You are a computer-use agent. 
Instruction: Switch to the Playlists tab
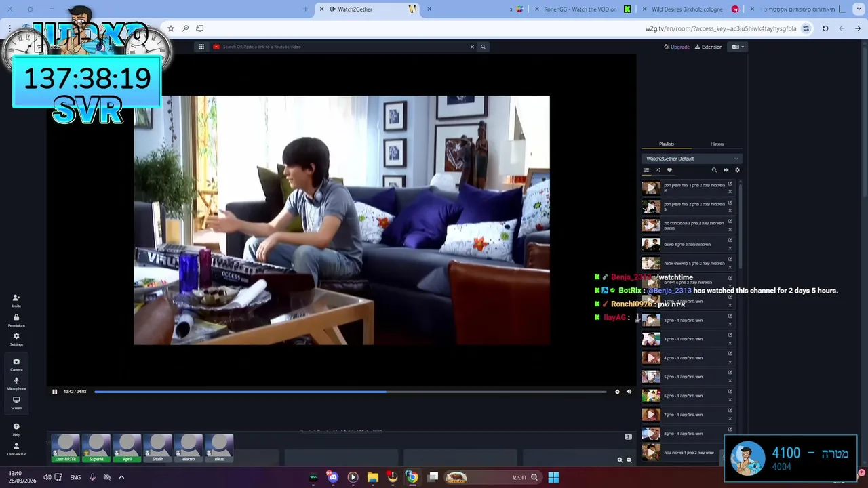pos(667,144)
